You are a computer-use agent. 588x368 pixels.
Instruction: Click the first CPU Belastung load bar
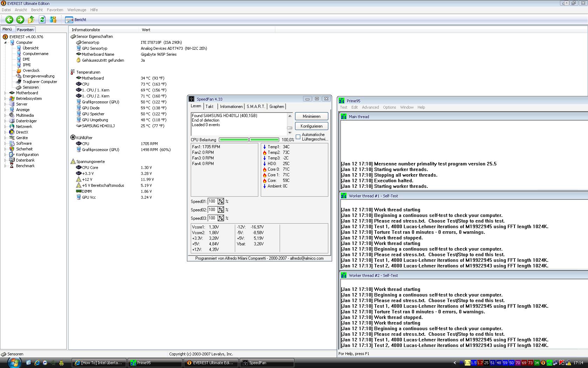[x=234, y=140]
